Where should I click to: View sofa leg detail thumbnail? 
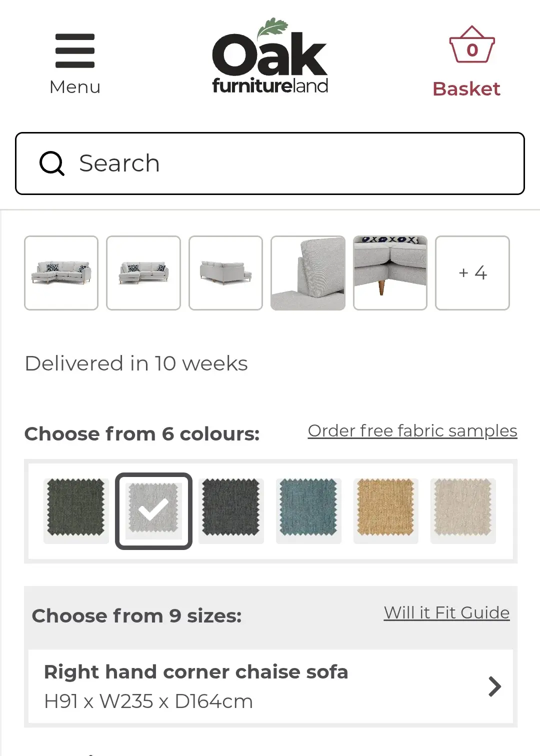tap(390, 273)
